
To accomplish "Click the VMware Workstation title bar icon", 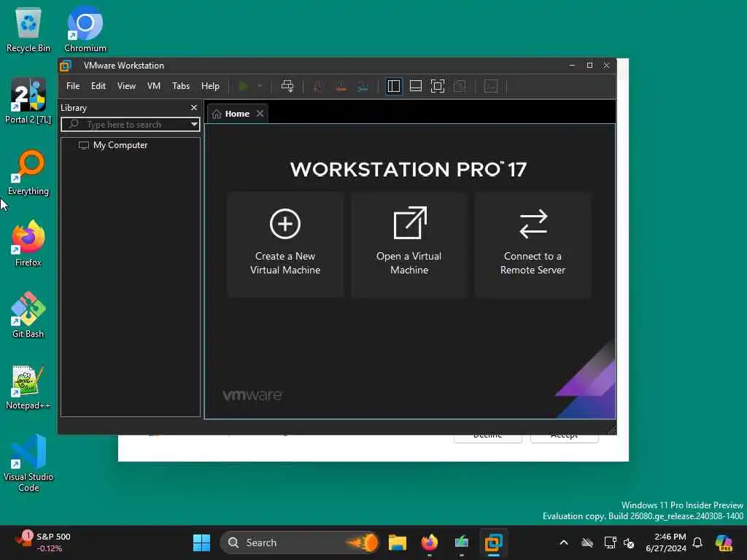I will (x=66, y=66).
